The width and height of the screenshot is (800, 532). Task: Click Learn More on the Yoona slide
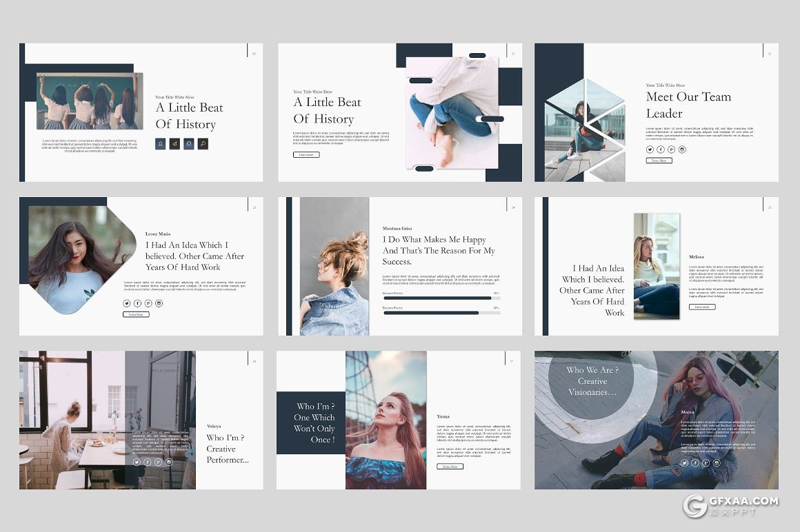pos(450,467)
